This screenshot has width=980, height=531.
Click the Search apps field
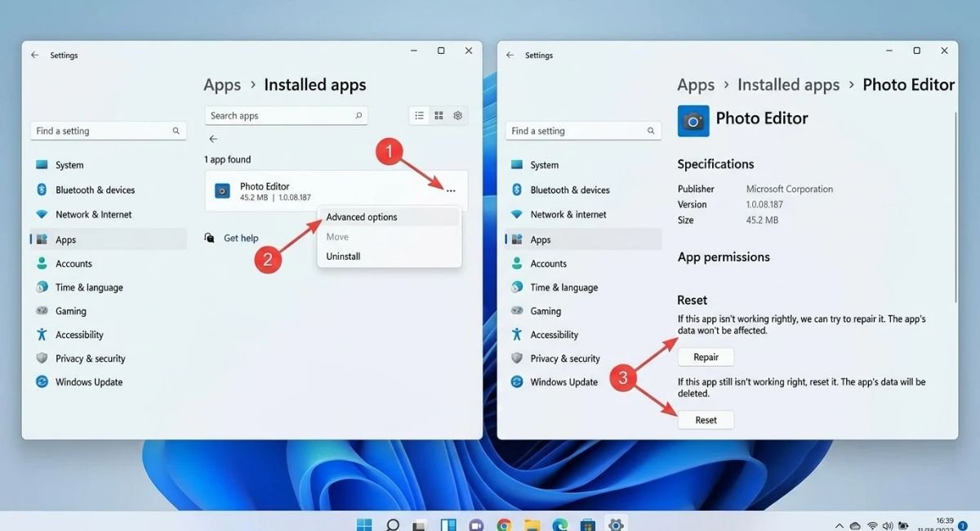286,116
